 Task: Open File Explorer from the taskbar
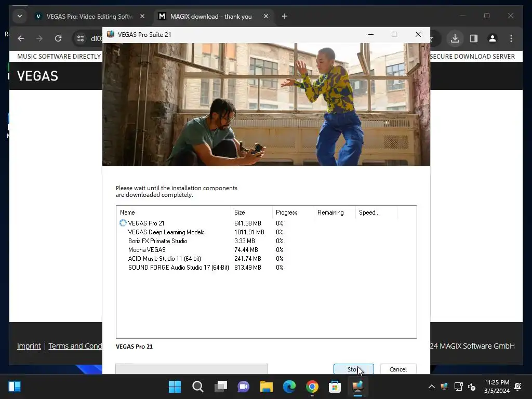(x=267, y=387)
